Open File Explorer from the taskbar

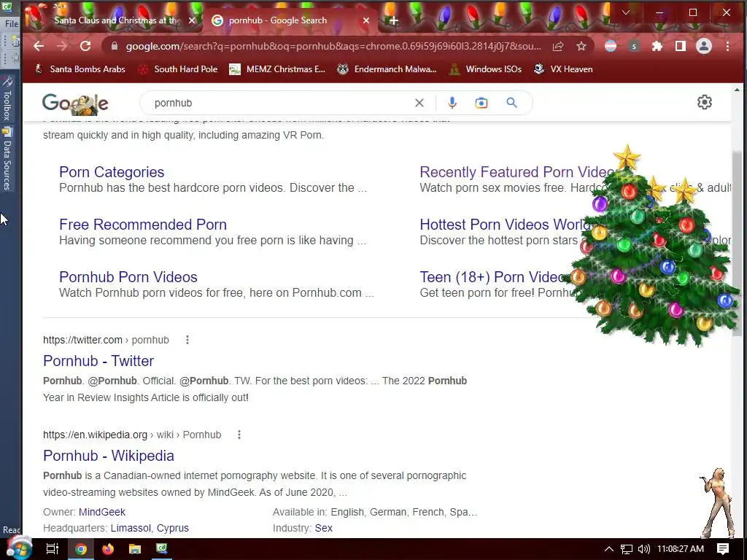[135, 549]
